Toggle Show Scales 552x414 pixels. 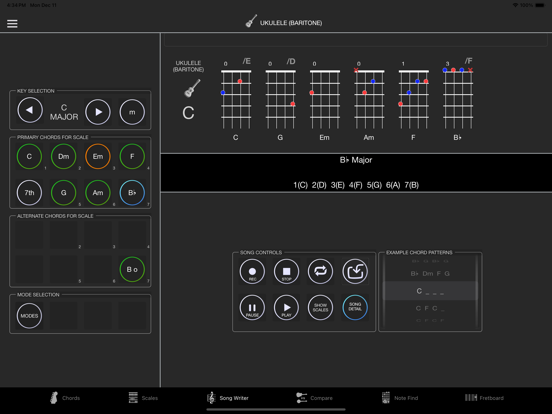click(320, 308)
